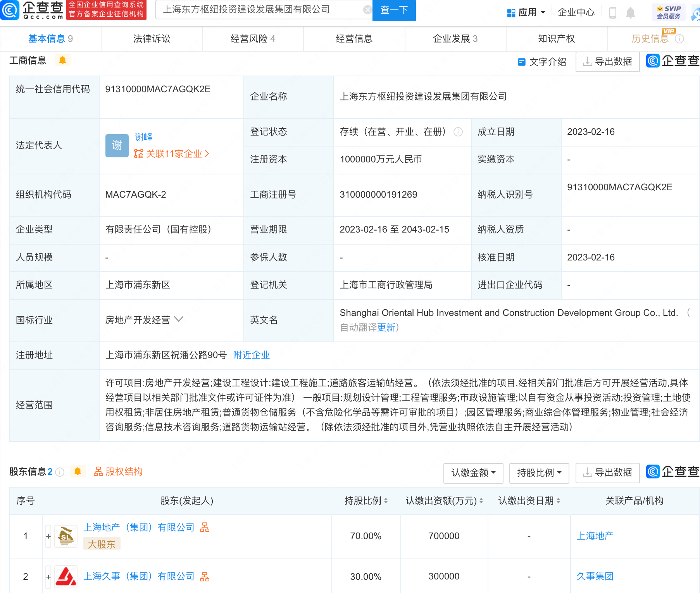The height and width of the screenshot is (593, 700).
Task: Open 附近企业 link beside the address
Action: click(x=251, y=355)
